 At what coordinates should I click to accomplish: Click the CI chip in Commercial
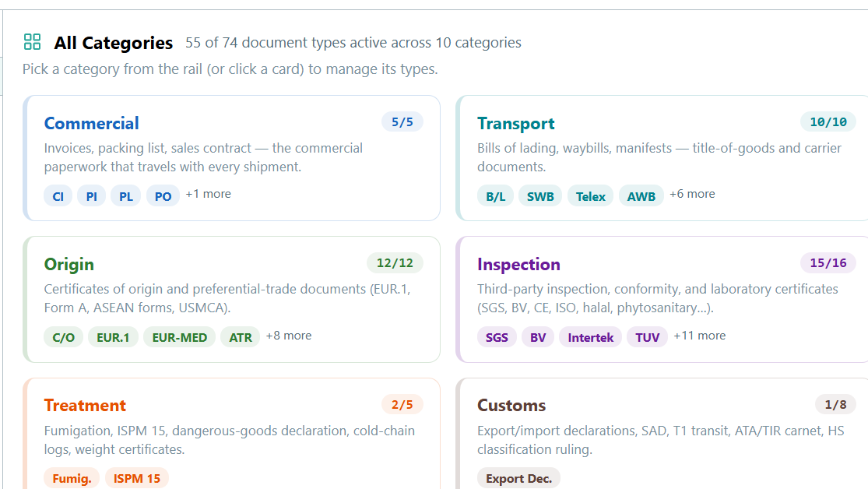(x=58, y=196)
